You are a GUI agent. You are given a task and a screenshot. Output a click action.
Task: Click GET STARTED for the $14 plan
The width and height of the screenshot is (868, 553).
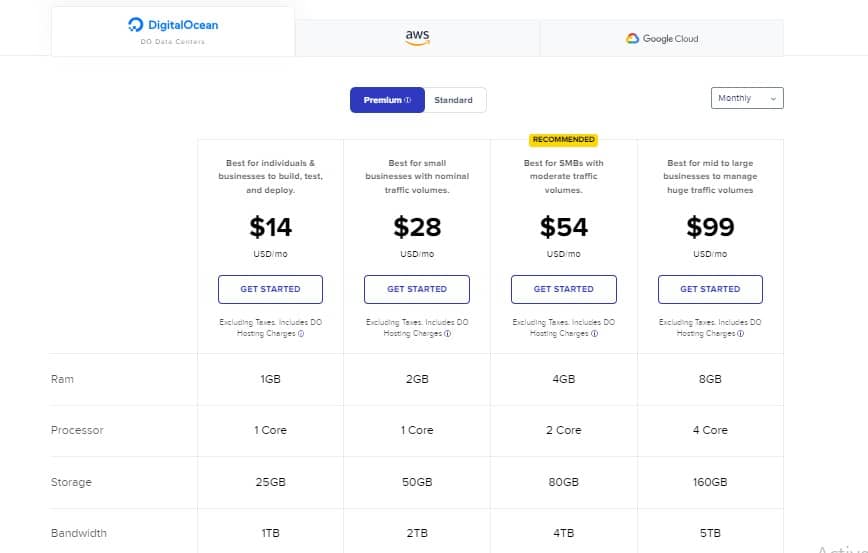(270, 289)
